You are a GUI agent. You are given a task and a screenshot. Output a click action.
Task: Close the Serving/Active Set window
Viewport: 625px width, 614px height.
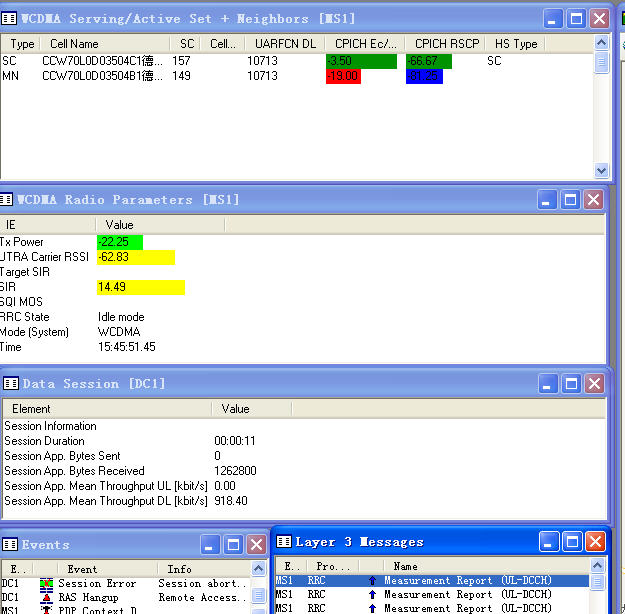point(599,19)
